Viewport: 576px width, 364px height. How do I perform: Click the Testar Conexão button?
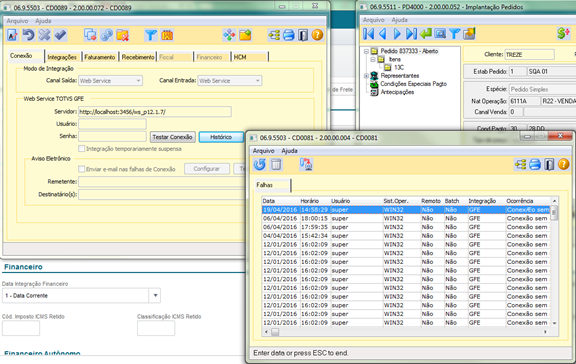point(172,137)
